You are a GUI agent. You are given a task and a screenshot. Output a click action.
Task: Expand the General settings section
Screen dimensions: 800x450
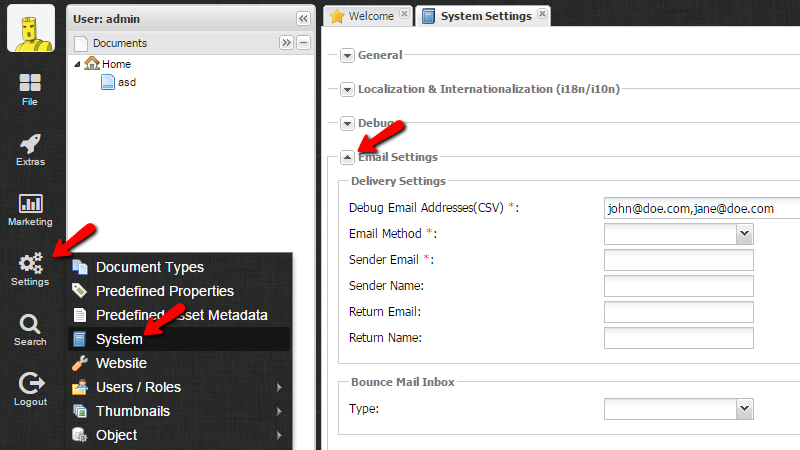coord(347,55)
